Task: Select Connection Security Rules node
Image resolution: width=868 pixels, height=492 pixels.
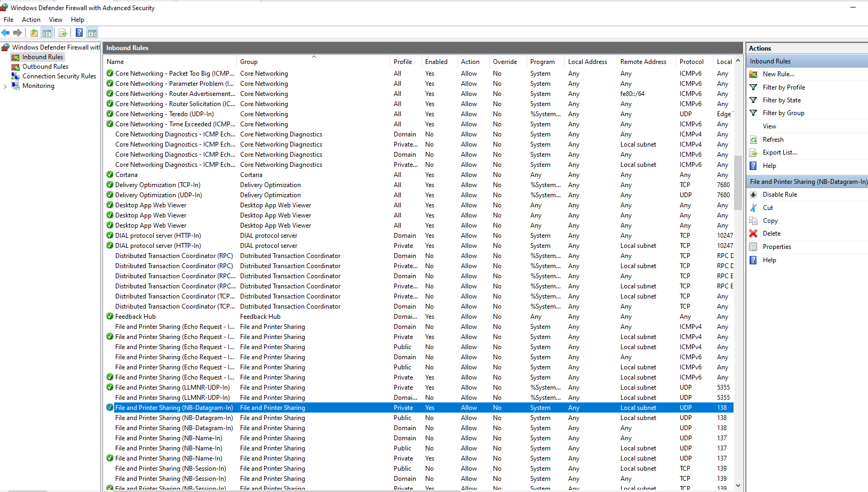Action: click(x=59, y=76)
